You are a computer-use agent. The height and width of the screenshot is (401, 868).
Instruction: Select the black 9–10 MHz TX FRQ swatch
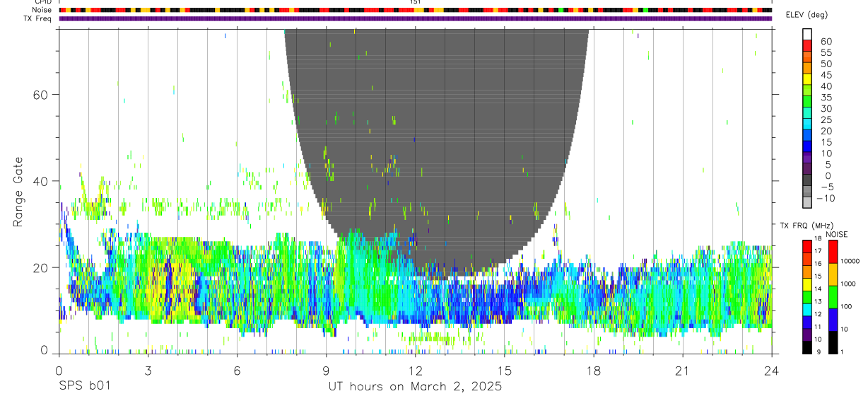[x=807, y=347]
